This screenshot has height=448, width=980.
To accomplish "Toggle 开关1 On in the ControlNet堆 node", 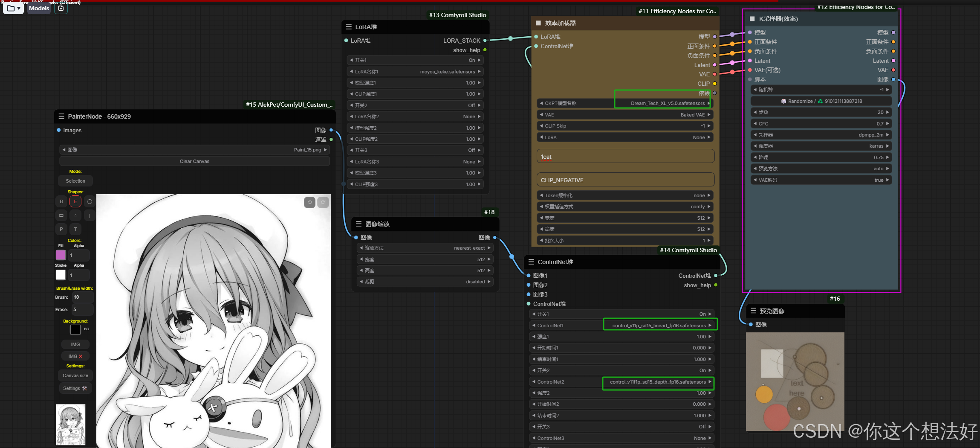I will coord(622,314).
